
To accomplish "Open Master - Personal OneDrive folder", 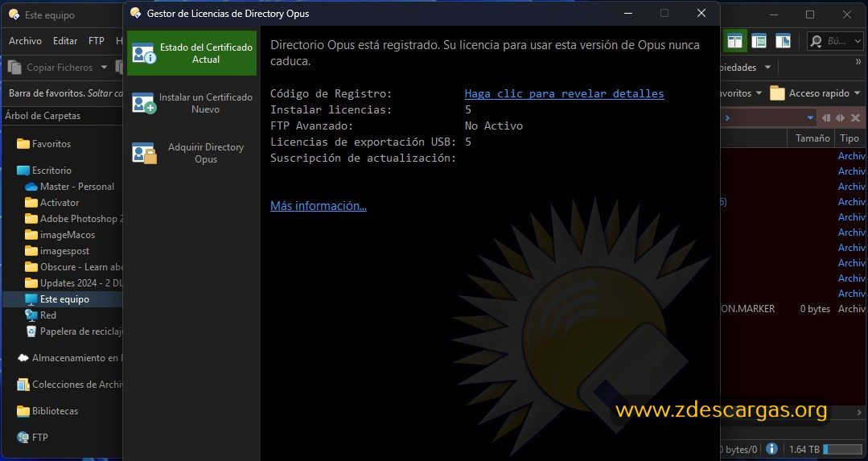I will (77, 187).
